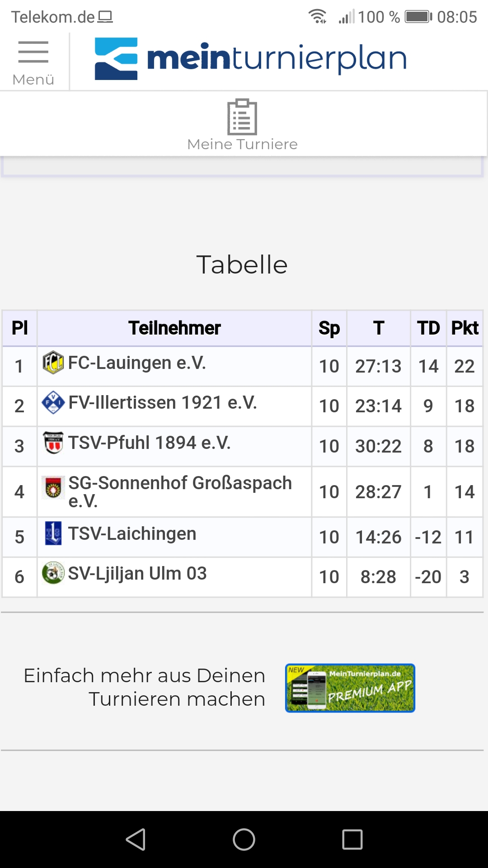The image size is (488, 868).
Task: Click the Pkt column header
Action: [x=465, y=328]
